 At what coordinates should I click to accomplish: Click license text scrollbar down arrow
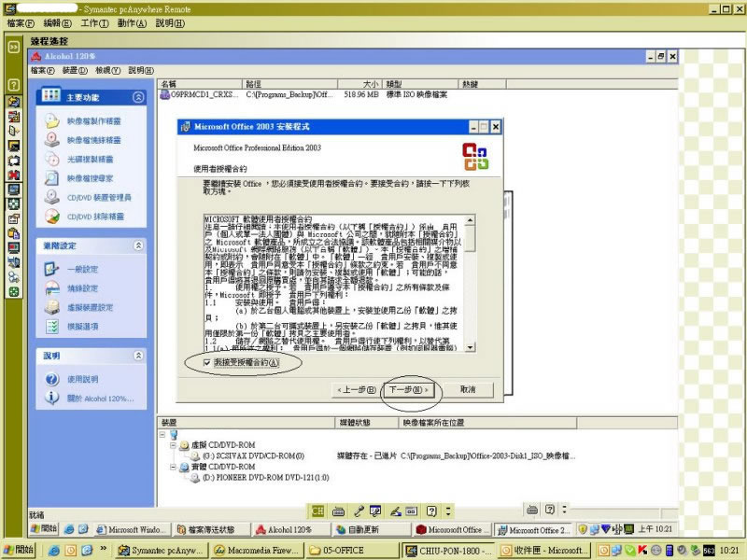click(471, 347)
